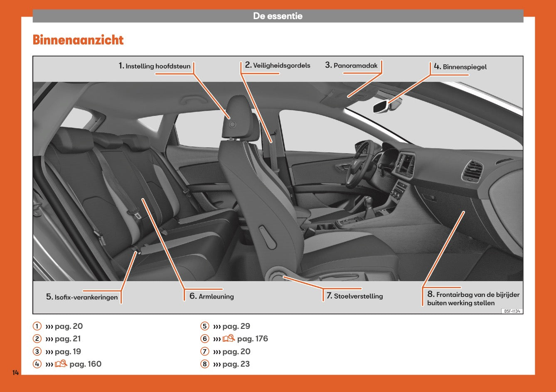
Task: Click the circled number 8 icon
Action: pos(204,364)
